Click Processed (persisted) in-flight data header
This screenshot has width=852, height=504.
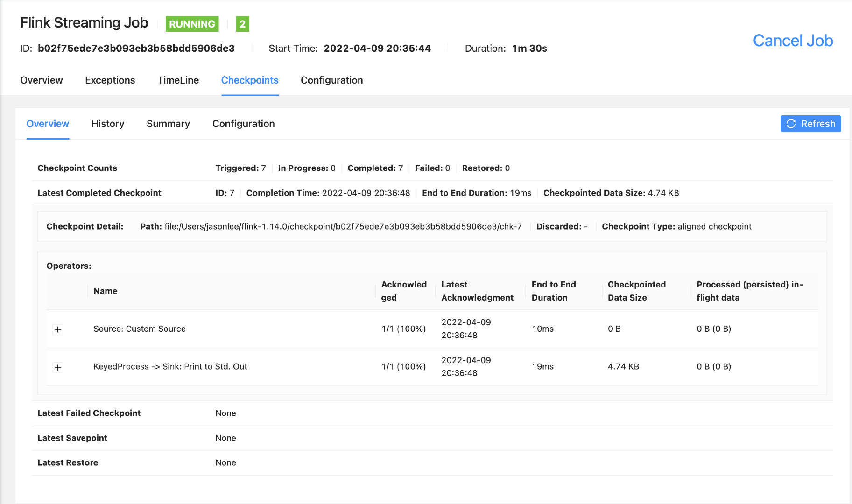tap(750, 291)
